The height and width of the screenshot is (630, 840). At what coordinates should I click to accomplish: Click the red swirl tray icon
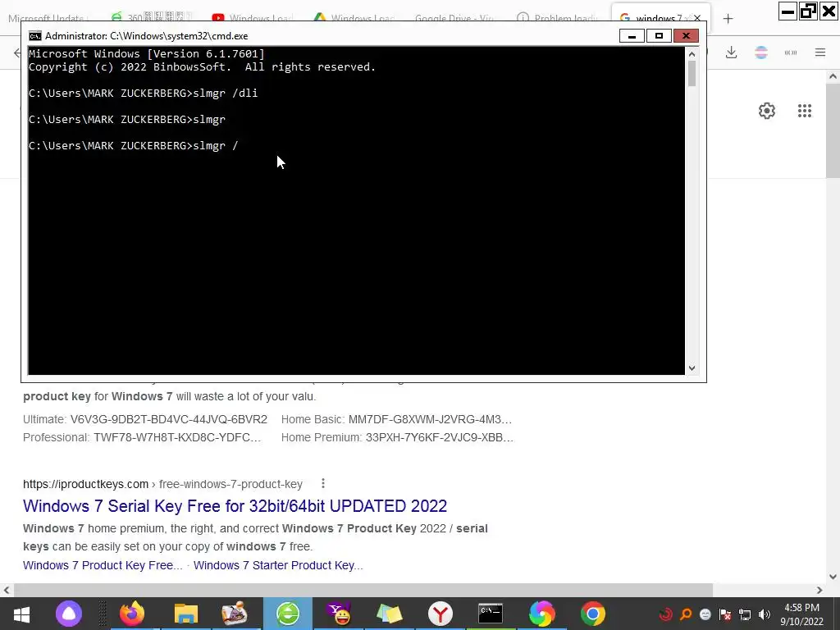click(x=666, y=614)
